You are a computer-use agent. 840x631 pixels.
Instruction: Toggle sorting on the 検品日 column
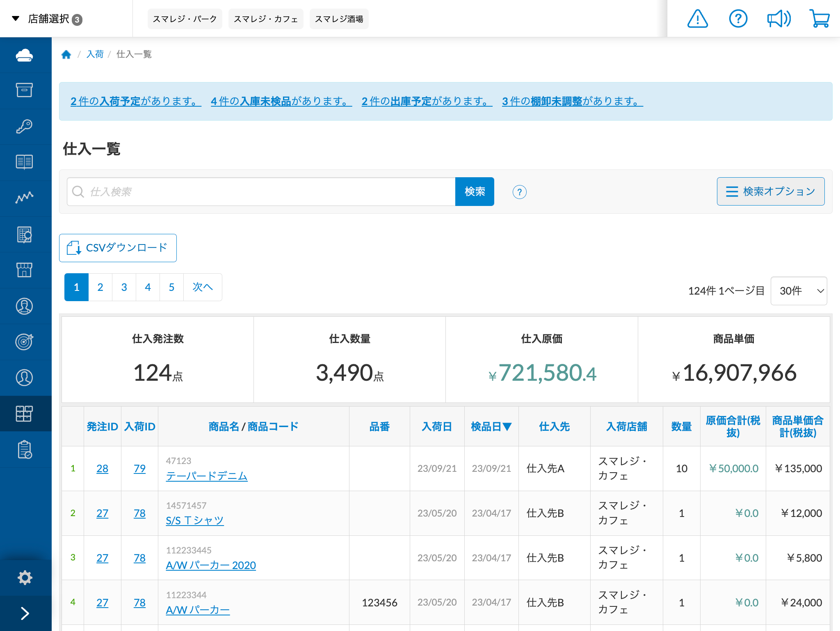491,427
